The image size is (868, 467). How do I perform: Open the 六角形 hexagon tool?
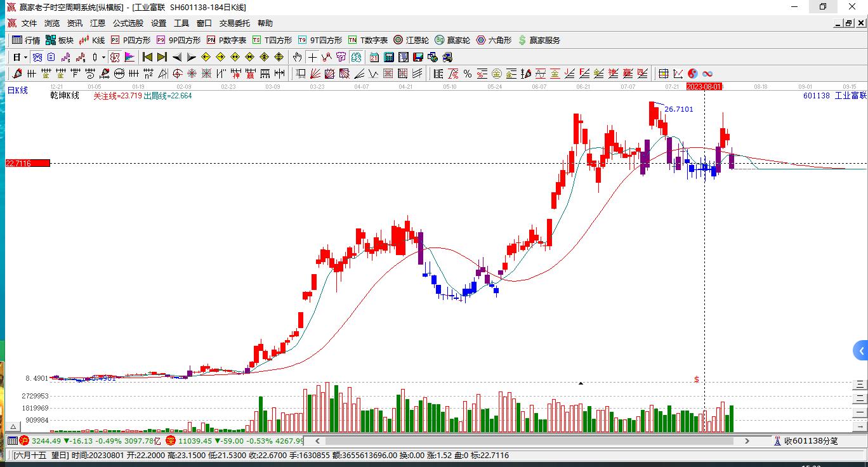494,40
